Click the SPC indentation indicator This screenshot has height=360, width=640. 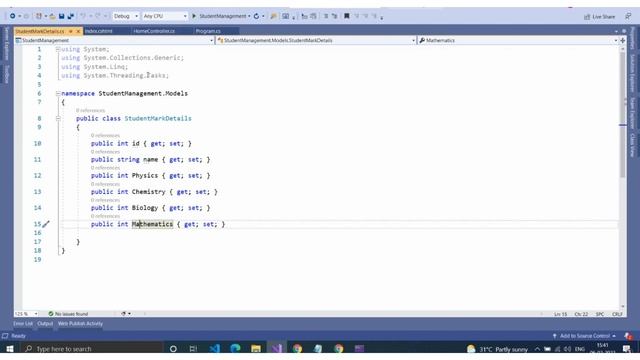[600, 314]
